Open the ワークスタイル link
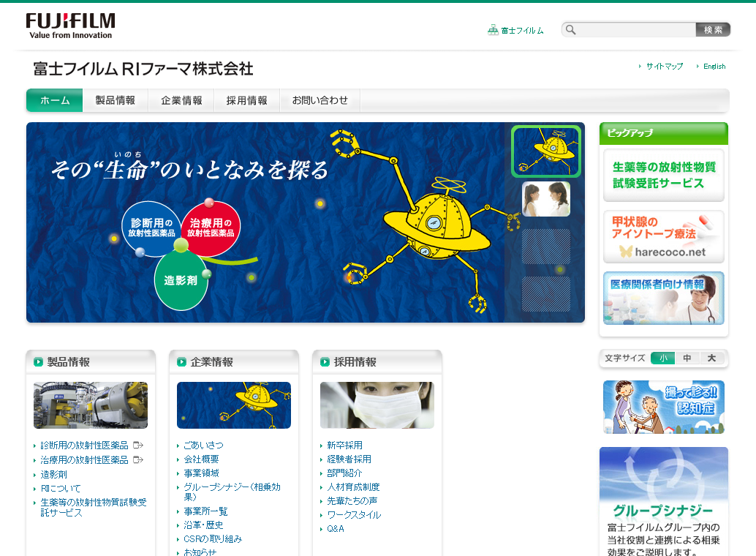Viewport: 756px width, 556px height. (x=354, y=515)
